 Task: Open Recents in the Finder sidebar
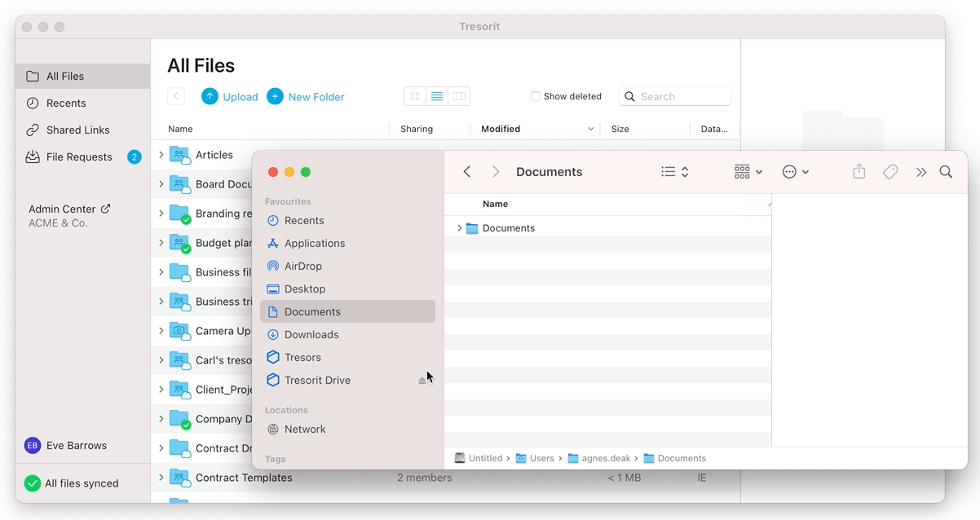point(347,220)
